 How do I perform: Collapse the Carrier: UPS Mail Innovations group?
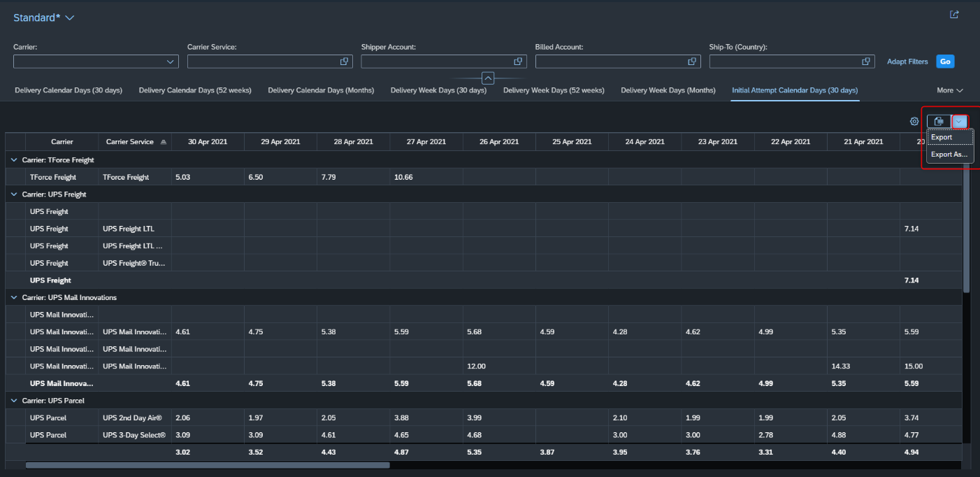click(x=14, y=297)
